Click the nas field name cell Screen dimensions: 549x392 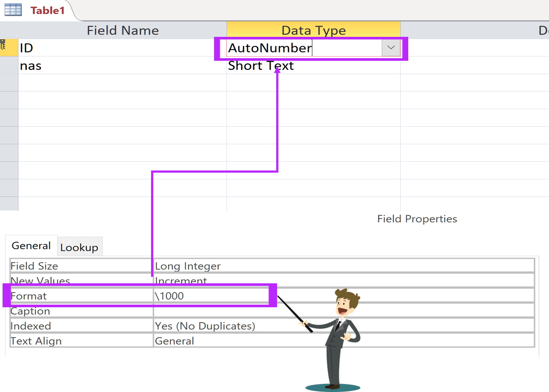(x=122, y=66)
